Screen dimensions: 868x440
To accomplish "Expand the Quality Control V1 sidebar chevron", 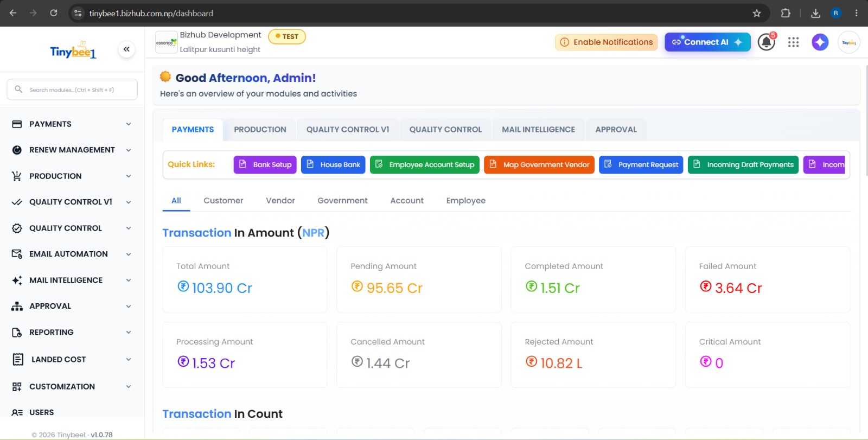I will (129, 202).
